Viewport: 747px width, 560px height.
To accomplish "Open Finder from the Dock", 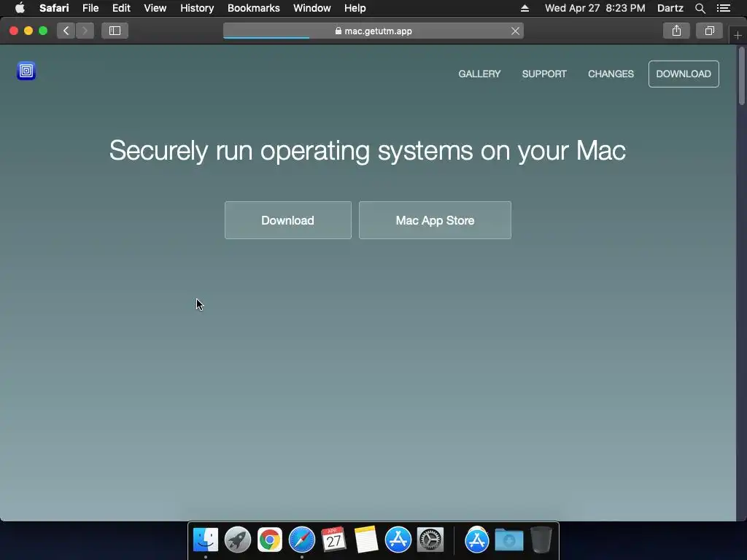I will (x=206, y=540).
